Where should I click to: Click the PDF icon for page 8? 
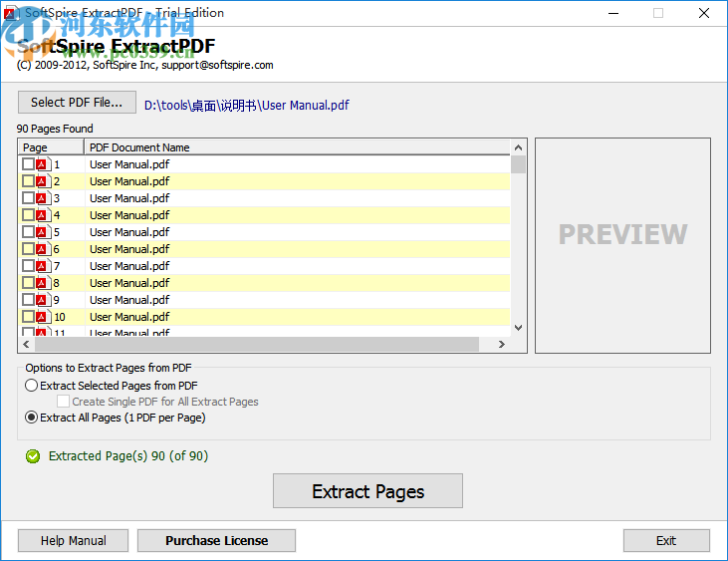pos(43,283)
